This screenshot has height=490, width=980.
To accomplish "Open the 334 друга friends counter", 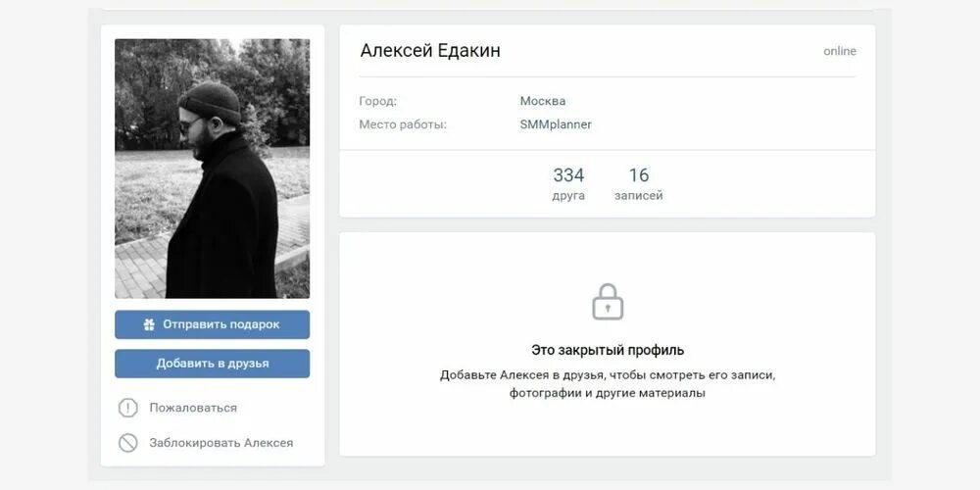I will [x=568, y=183].
